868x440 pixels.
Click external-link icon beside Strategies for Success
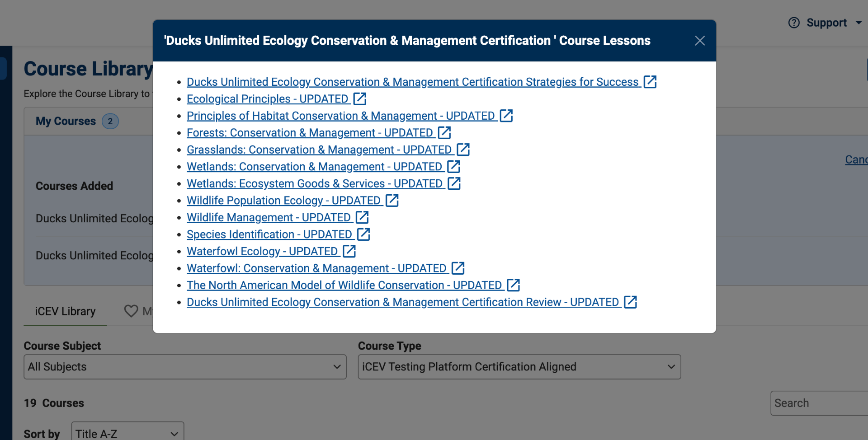[x=650, y=82]
